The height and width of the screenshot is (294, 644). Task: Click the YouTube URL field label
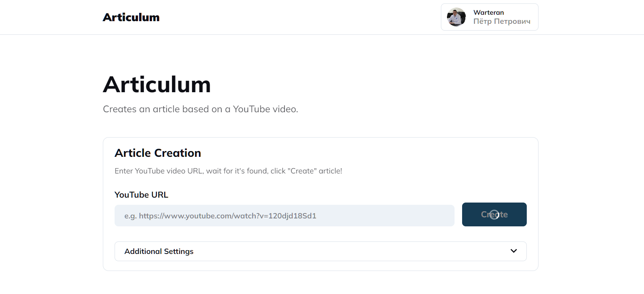141,195
